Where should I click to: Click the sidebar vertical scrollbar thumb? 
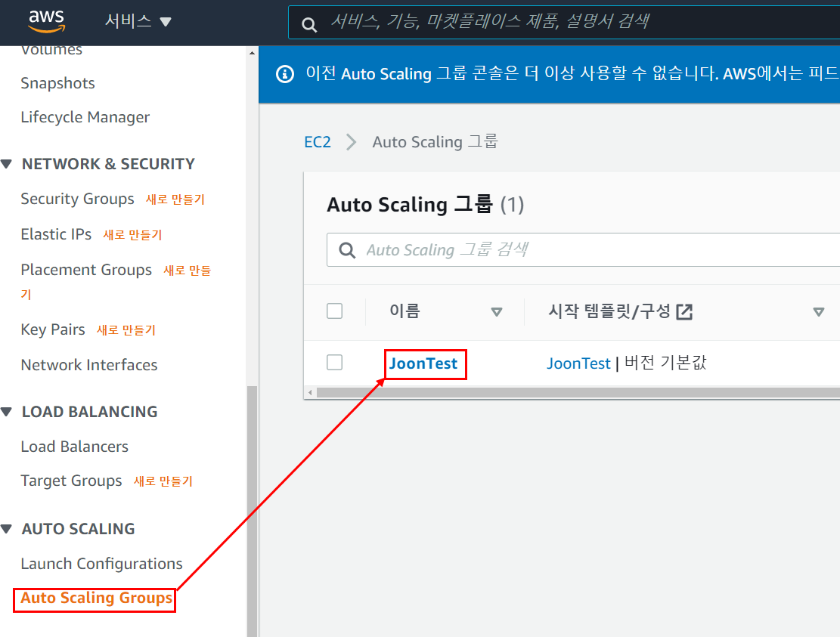pos(252,512)
